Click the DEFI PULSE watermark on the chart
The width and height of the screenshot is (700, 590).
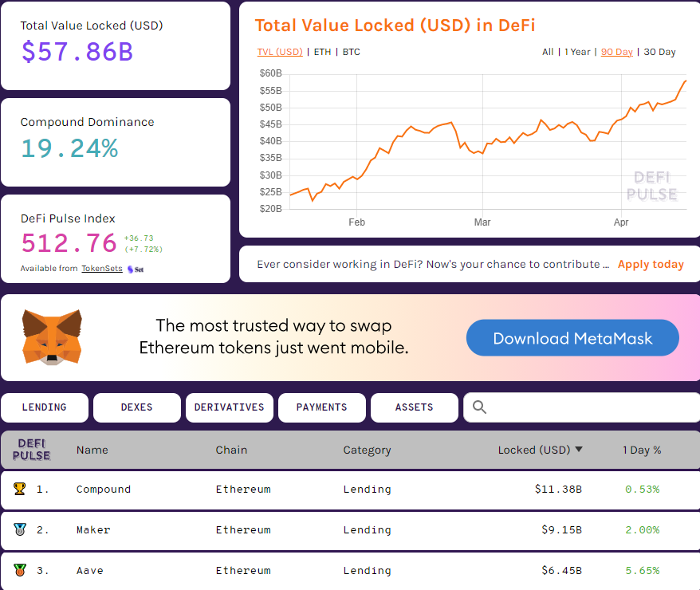click(652, 185)
